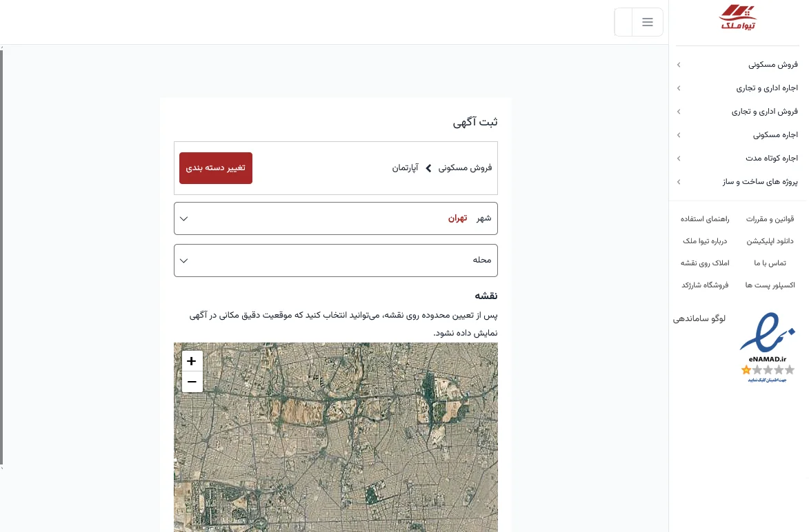
Task: Select پروژه های ساخت و ساز menu item
Action: pos(760,182)
